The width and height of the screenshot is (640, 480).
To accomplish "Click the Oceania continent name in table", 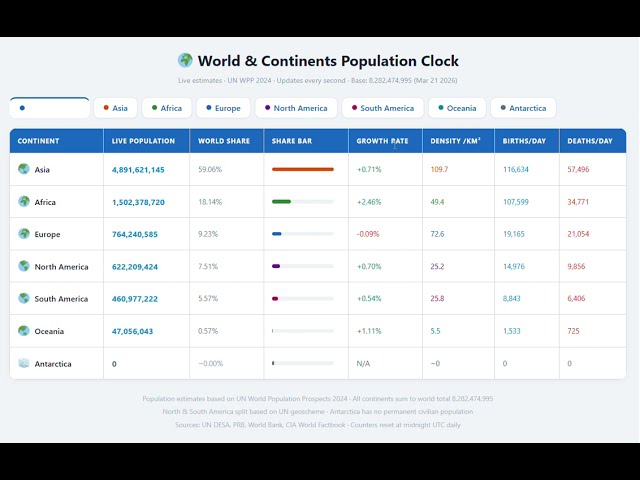I will pos(49,331).
